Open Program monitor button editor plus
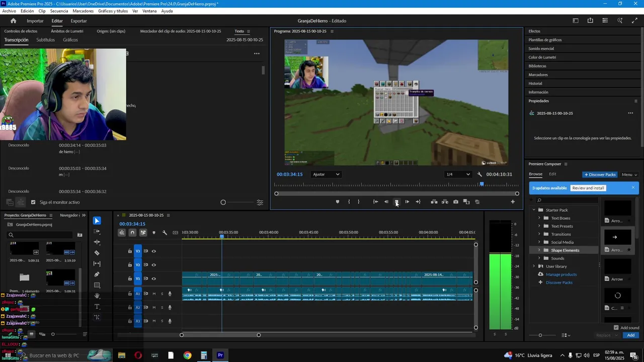Image resolution: width=644 pixels, height=362 pixels. (513, 202)
